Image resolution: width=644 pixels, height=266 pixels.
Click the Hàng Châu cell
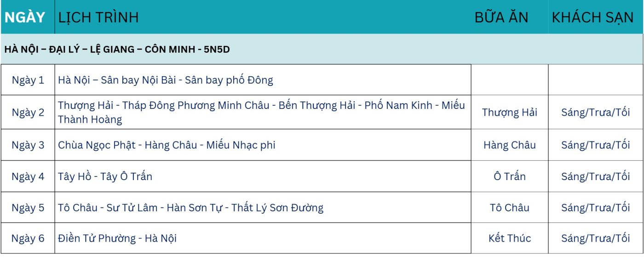coord(510,145)
